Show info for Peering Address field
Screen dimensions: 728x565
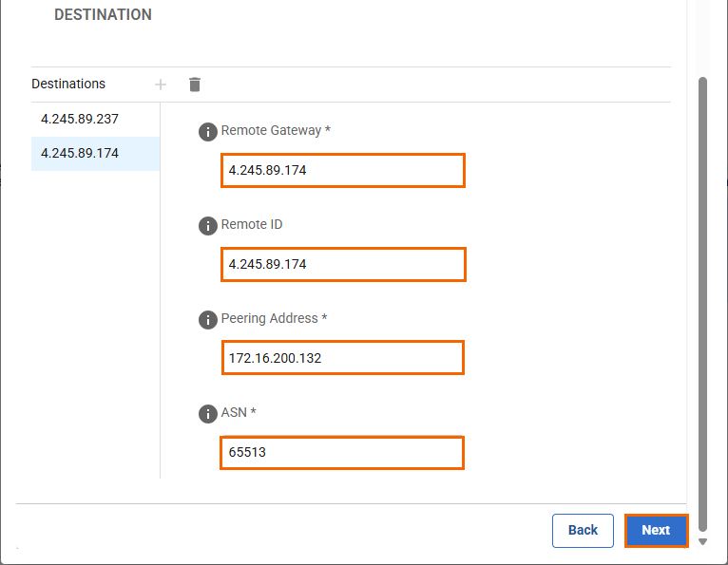point(208,320)
